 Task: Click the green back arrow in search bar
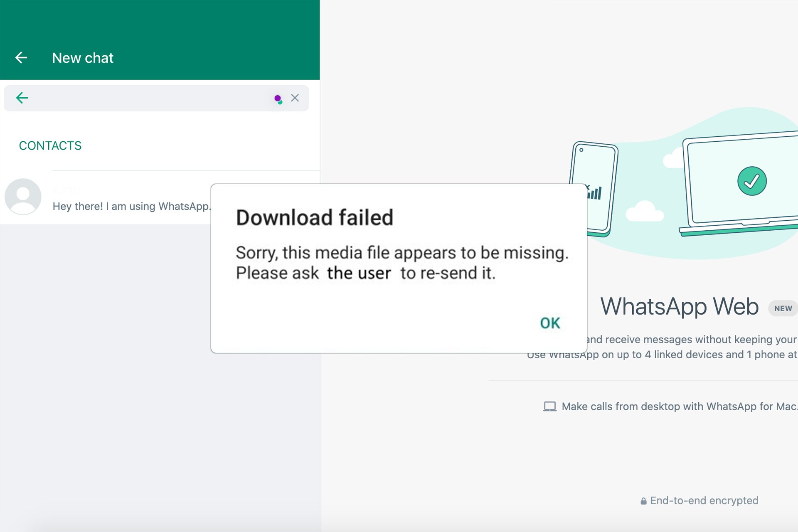pyautogui.click(x=22, y=98)
